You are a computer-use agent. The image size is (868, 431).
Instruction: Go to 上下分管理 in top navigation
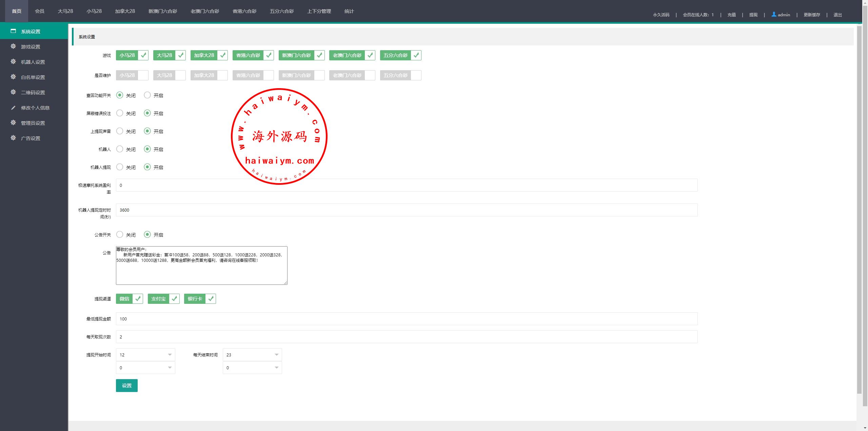pyautogui.click(x=319, y=11)
